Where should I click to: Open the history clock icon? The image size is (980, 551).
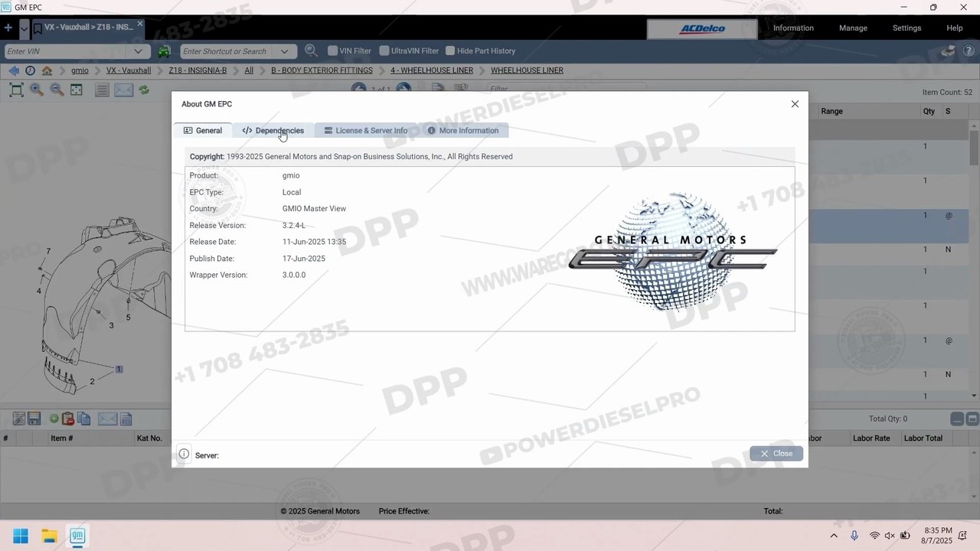(30, 70)
